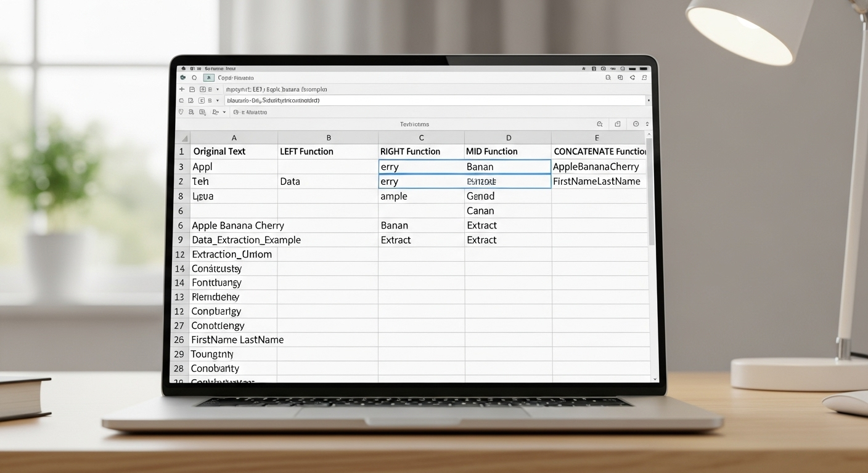Select column C header
This screenshot has height=473, width=868.
pyautogui.click(x=421, y=137)
